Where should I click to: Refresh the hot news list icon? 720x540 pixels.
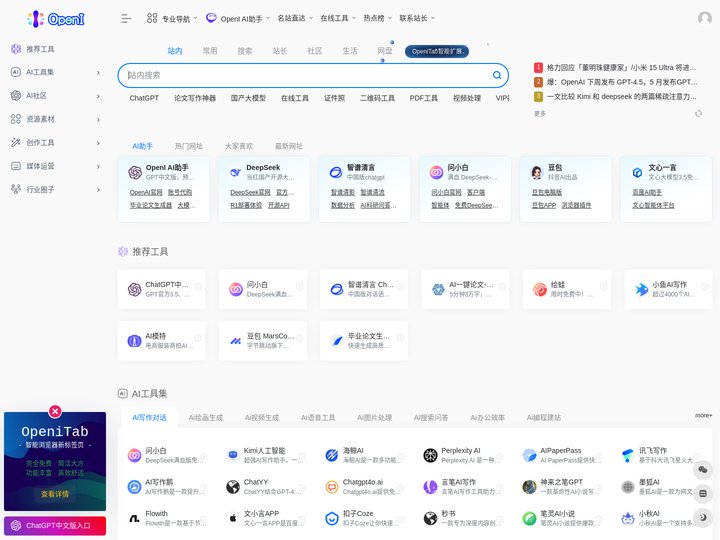click(698, 113)
